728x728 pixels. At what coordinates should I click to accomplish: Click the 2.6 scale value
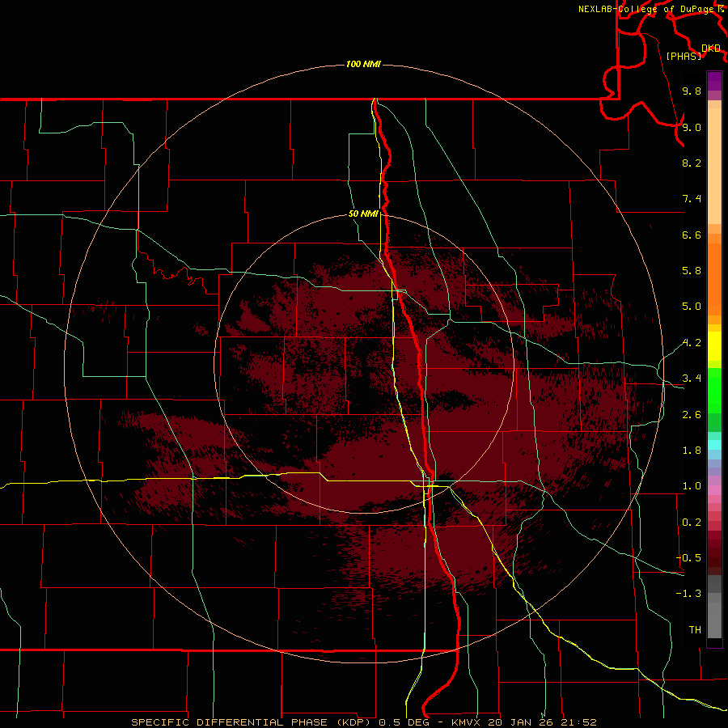692,415
